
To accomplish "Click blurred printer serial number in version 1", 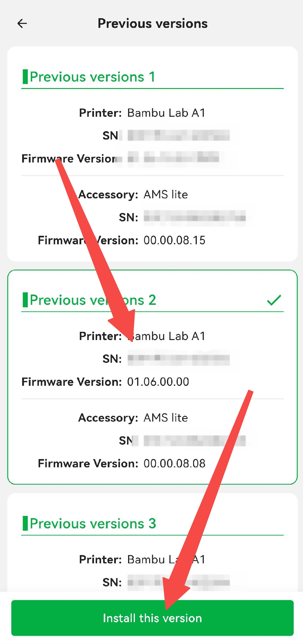I will pos(178,135).
